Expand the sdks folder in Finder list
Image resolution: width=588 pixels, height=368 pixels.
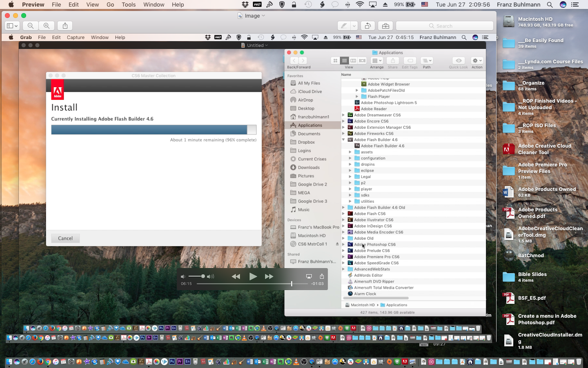(350, 195)
